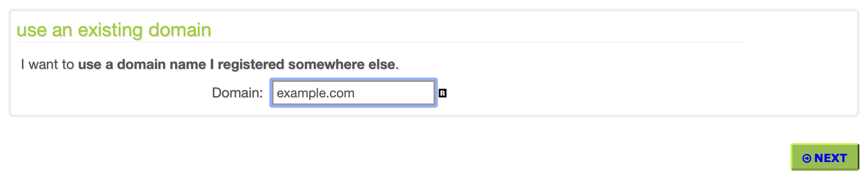Click the example.com text inside the field
Image resolution: width=868 pixels, height=175 pixels.
(x=315, y=93)
